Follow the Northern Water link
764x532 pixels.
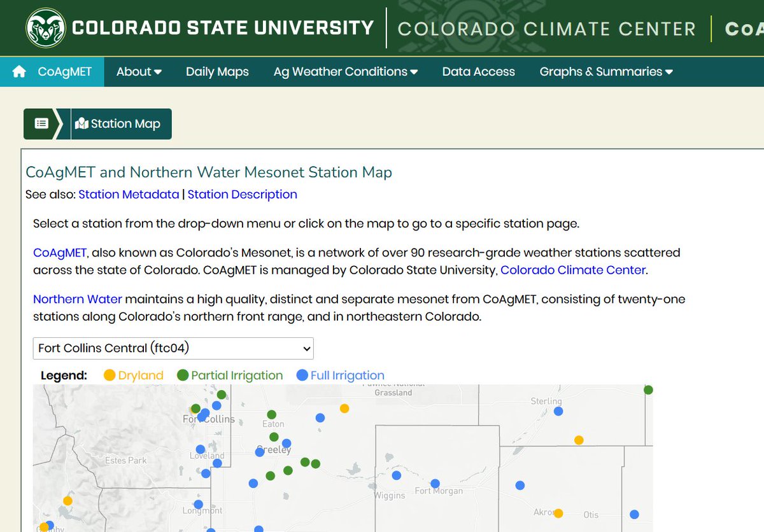coord(78,299)
